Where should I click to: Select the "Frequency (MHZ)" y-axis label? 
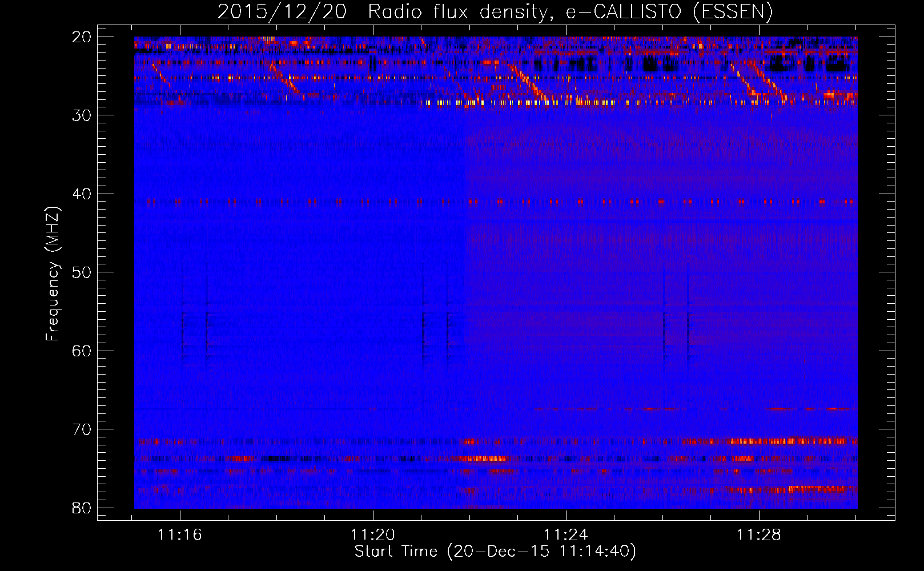coord(53,274)
